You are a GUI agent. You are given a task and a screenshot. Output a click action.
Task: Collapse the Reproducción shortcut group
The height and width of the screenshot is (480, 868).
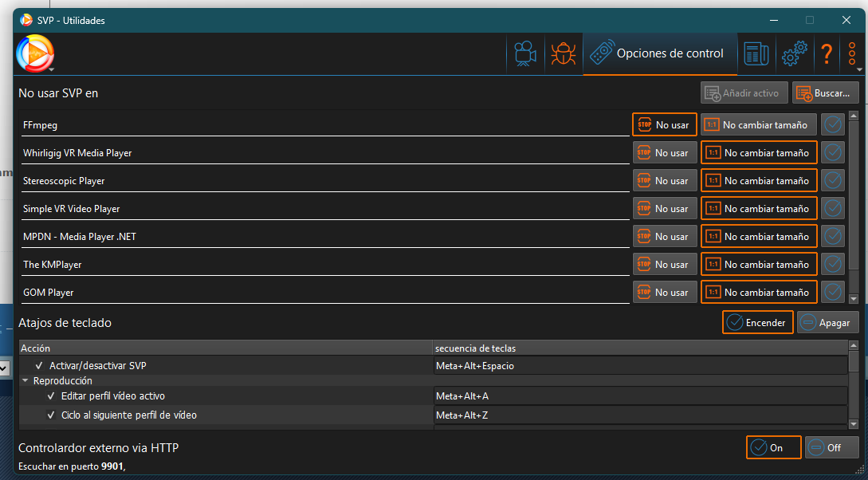pos(26,381)
